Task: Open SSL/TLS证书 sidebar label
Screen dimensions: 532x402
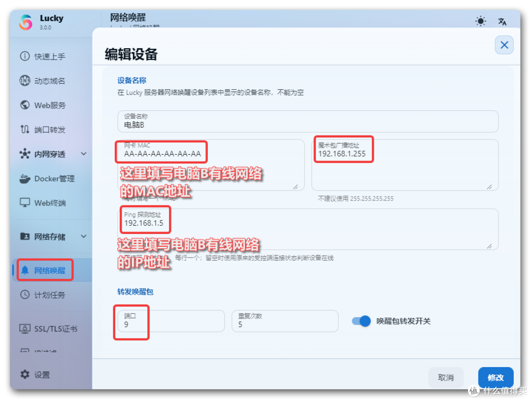Action: (56, 329)
